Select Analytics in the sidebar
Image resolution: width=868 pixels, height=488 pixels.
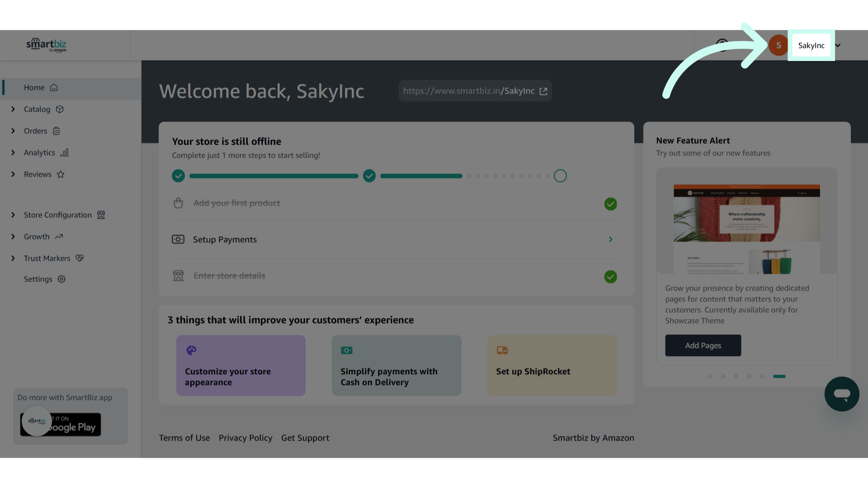pos(39,153)
